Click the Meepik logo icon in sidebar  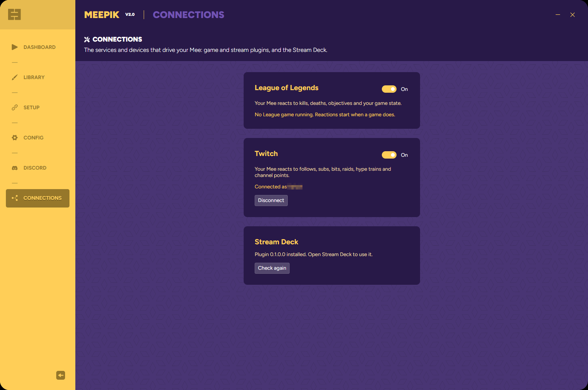pos(14,14)
